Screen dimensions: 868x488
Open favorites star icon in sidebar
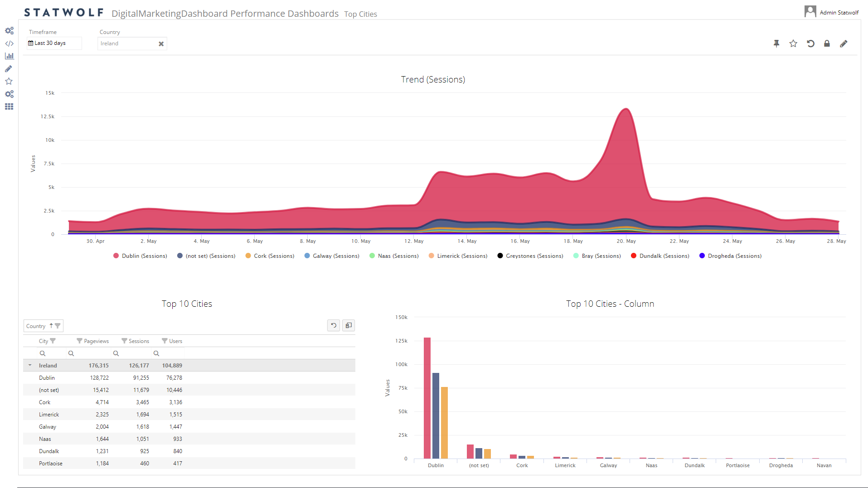(x=9, y=81)
